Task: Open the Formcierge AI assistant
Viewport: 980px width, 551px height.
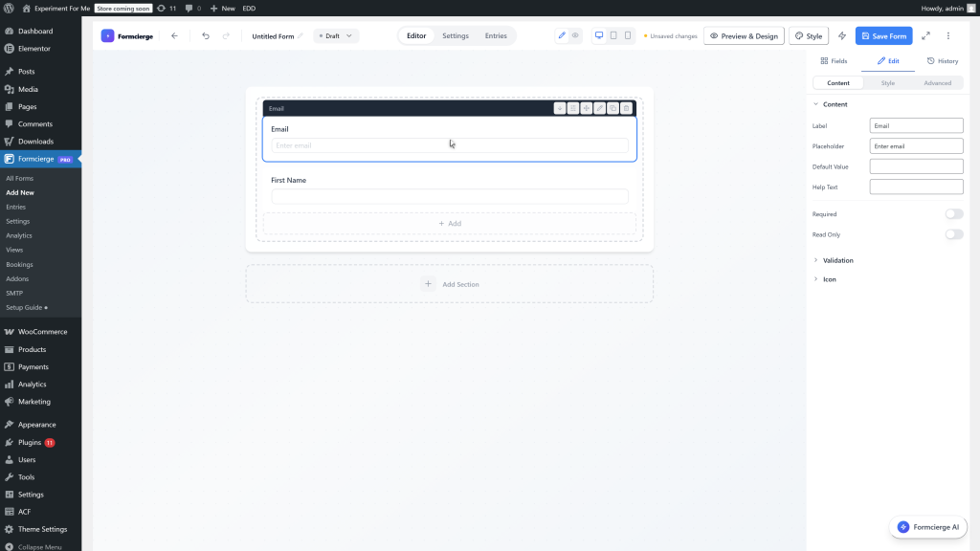Action: pyautogui.click(x=927, y=526)
